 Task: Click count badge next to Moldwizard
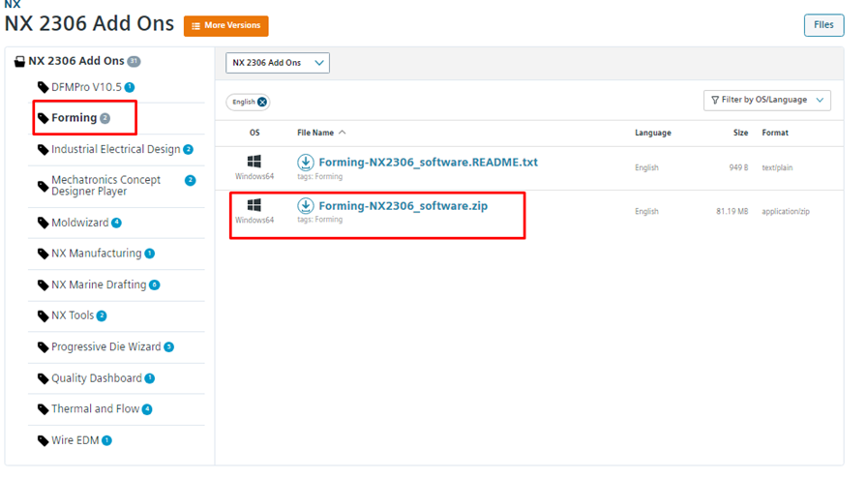[x=116, y=224]
